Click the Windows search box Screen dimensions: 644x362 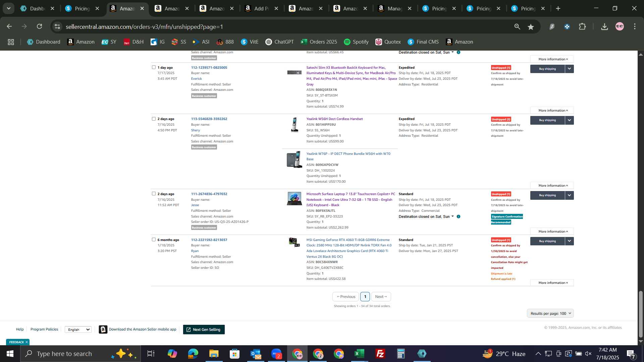pyautogui.click(x=80, y=354)
